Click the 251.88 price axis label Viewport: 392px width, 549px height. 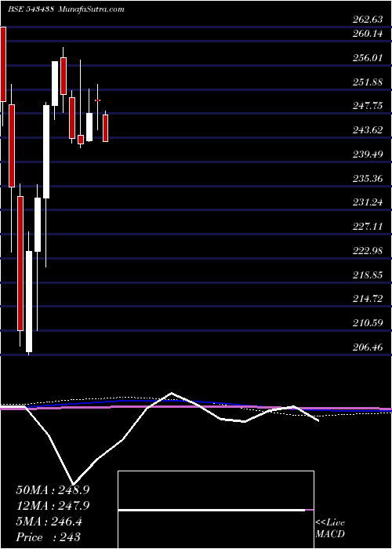(x=368, y=82)
